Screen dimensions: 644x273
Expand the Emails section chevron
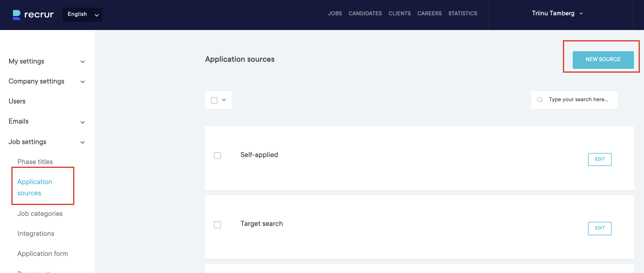(x=82, y=122)
